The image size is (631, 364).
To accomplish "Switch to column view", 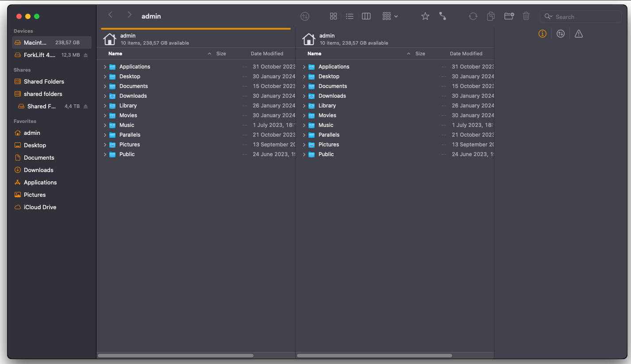I will pyautogui.click(x=366, y=16).
